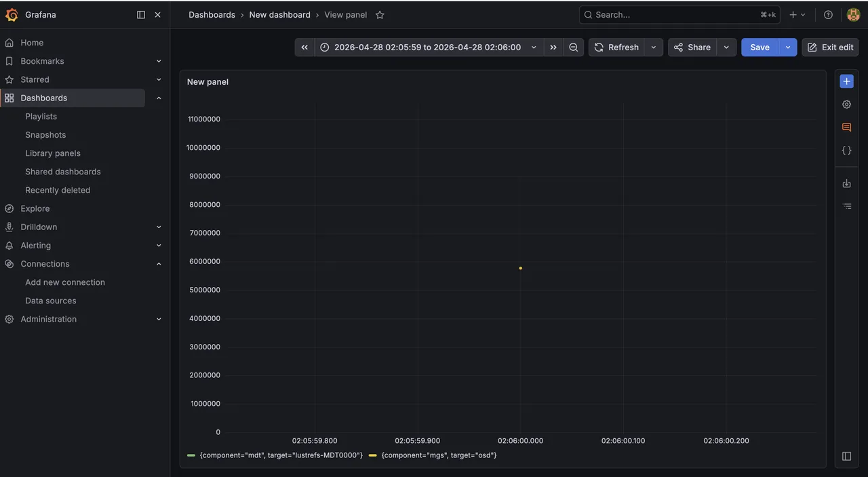Star the dashboard with the star icon
Image resolution: width=868 pixels, height=477 pixels.
point(380,14)
